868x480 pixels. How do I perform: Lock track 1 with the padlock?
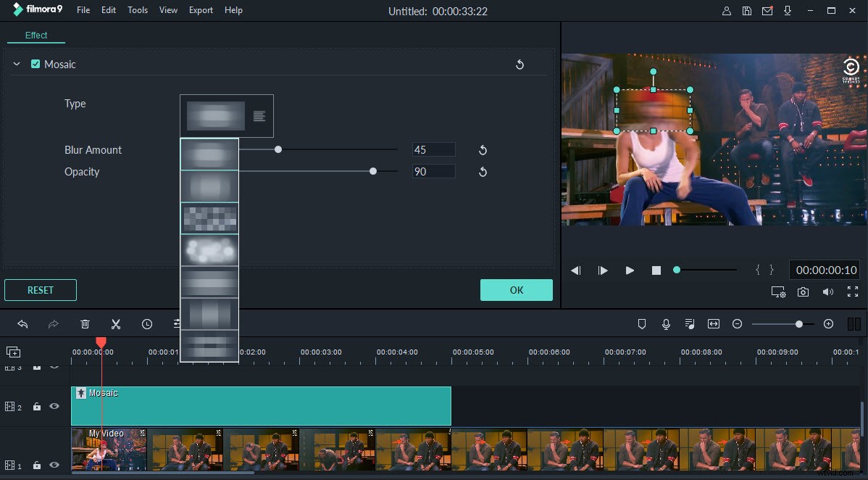click(36, 465)
